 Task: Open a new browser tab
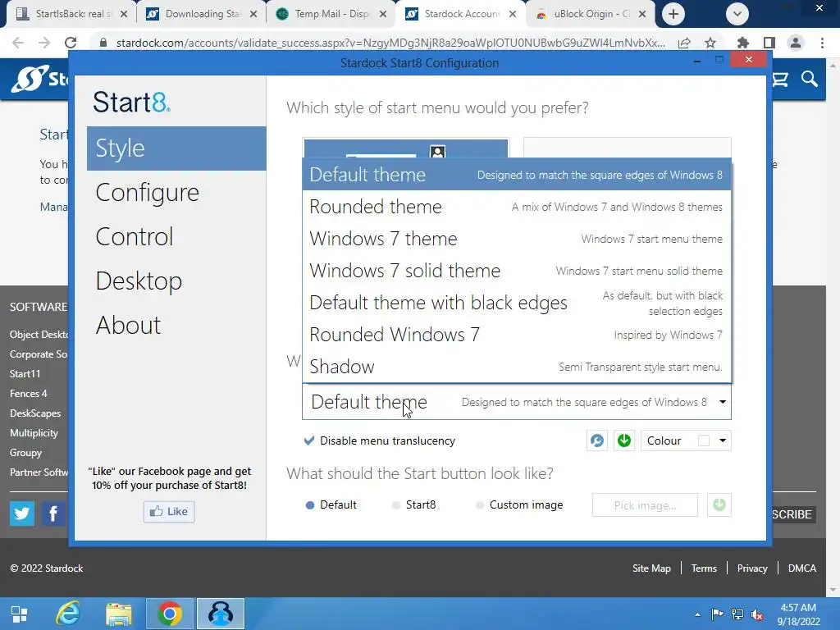coord(673,14)
